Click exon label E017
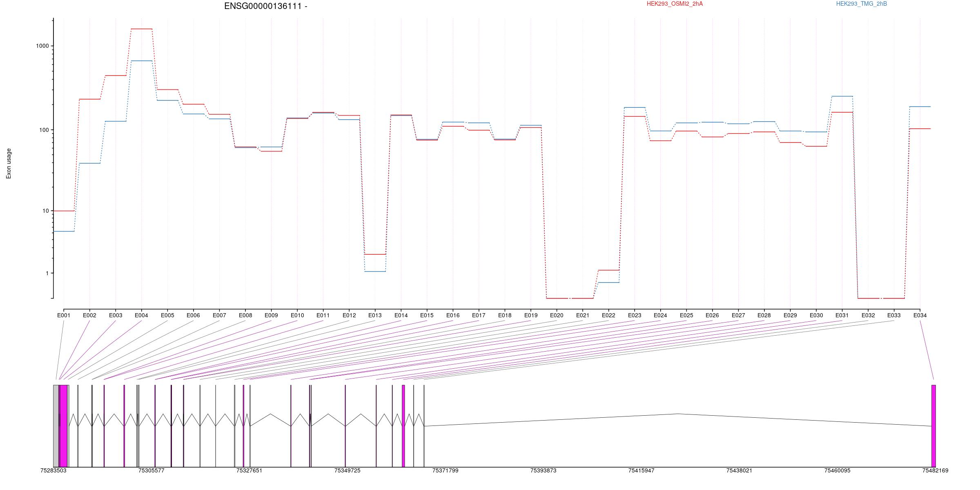The height and width of the screenshot is (490, 980). [479, 315]
